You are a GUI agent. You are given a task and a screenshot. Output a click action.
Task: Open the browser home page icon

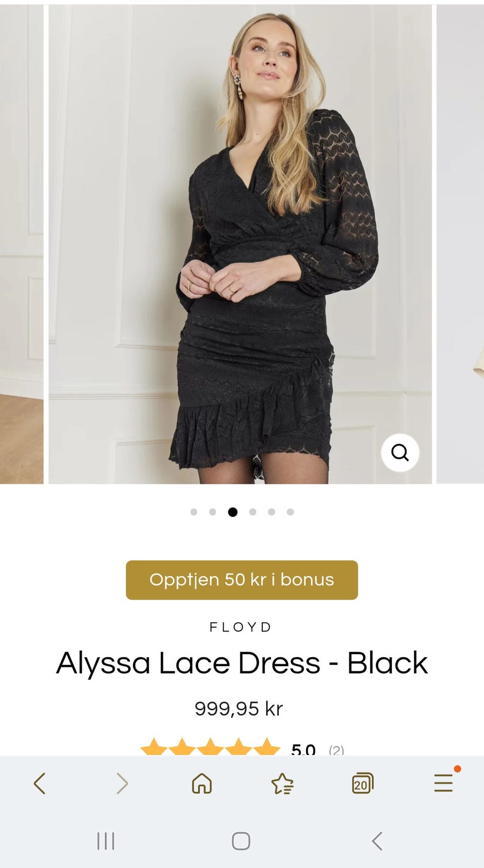tap(202, 783)
